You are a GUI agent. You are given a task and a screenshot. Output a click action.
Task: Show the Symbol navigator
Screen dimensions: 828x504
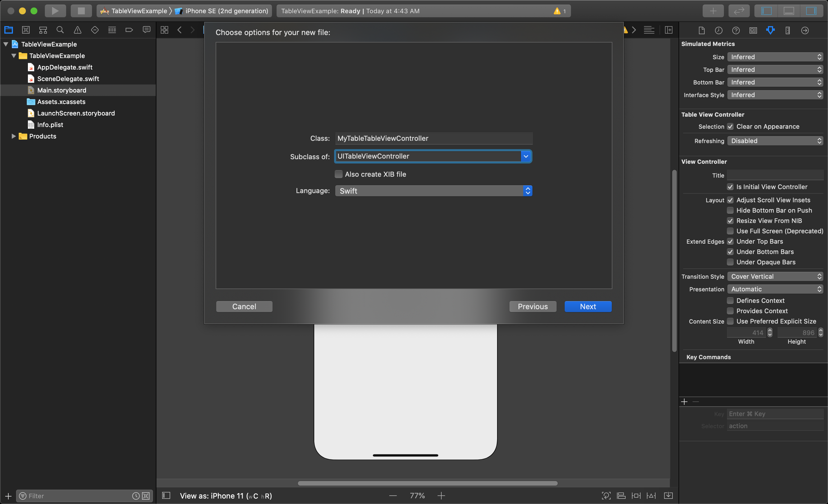43,30
